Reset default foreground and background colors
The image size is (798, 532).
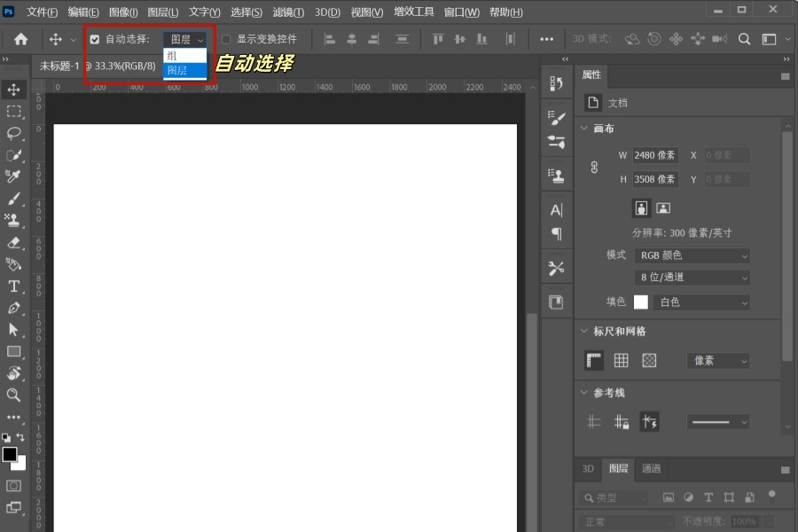click(6, 437)
